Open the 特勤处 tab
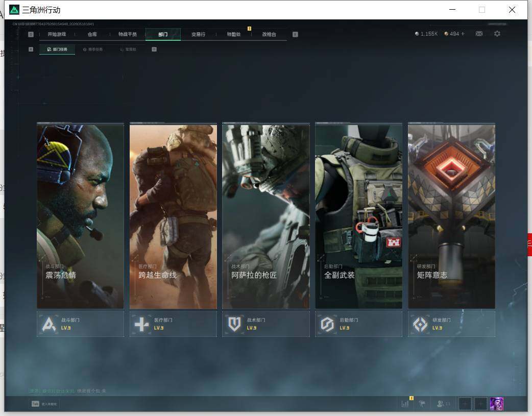532x416 pixels. coord(234,34)
